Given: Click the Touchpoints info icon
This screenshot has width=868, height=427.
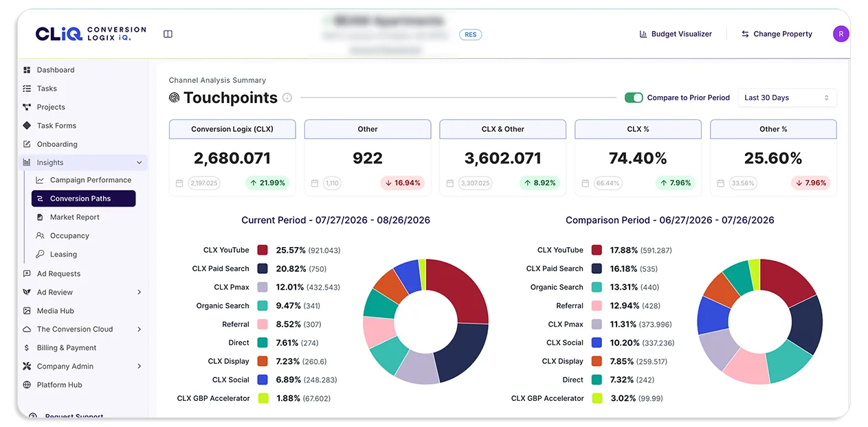Looking at the screenshot, I should pos(287,97).
